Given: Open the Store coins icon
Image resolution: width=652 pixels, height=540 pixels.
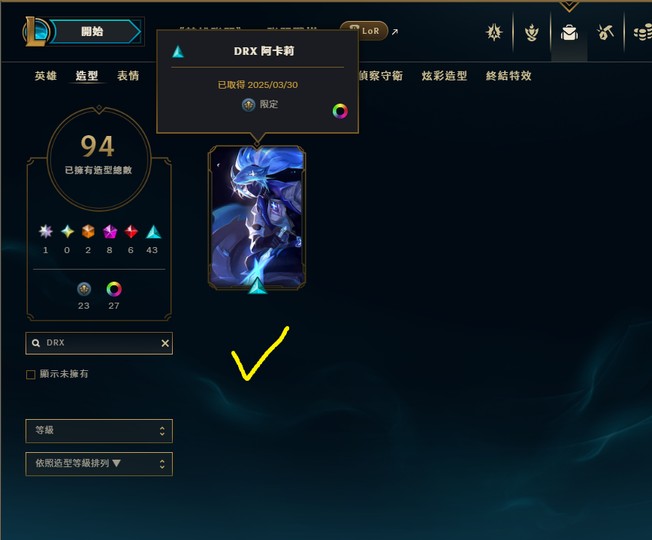Looking at the screenshot, I should point(642,32).
